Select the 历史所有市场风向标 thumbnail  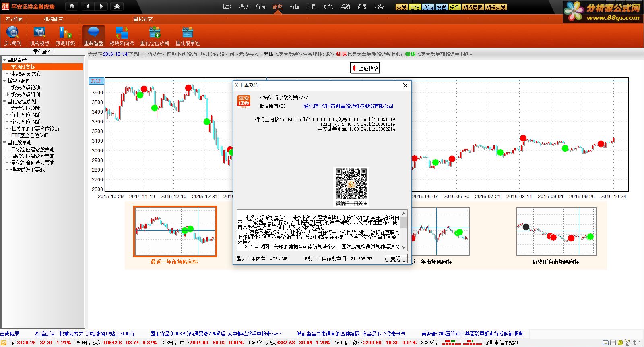click(556, 231)
